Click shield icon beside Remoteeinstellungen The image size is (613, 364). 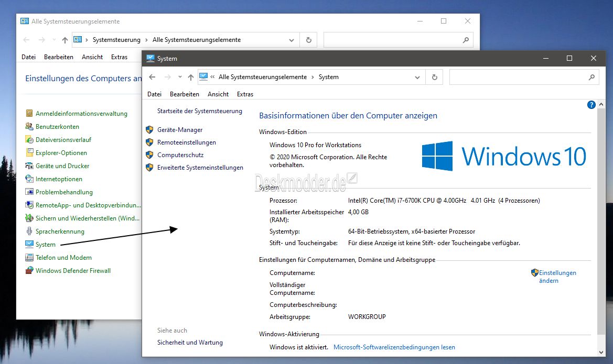click(149, 142)
